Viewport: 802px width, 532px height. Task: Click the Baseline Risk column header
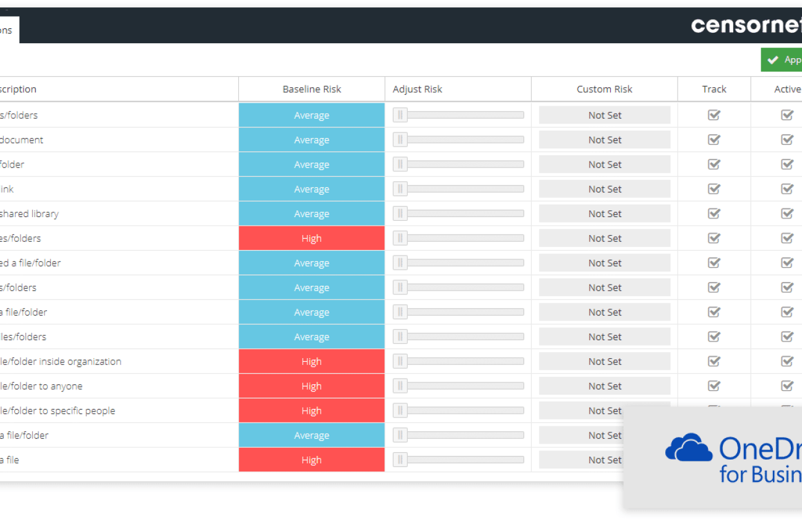click(x=312, y=89)
